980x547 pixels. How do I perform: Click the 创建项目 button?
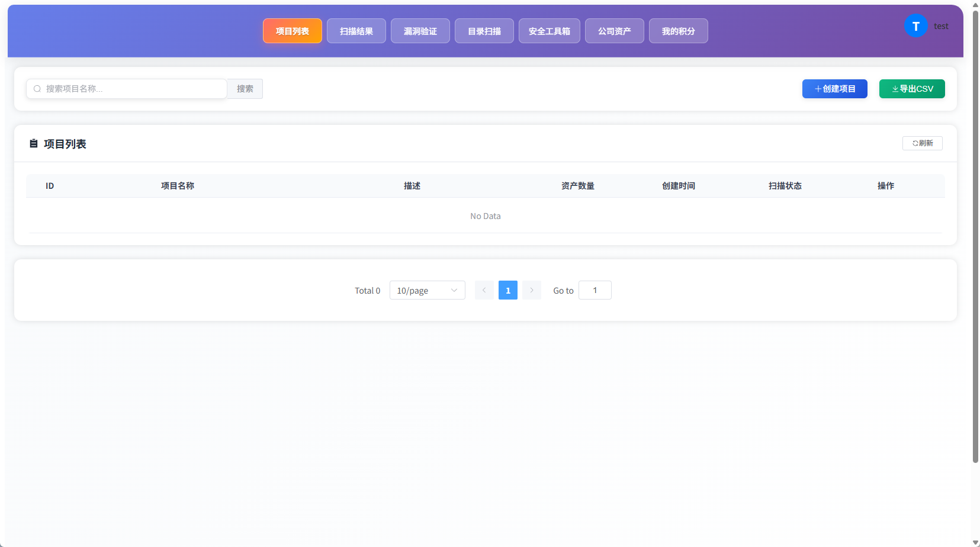[835, 89]
